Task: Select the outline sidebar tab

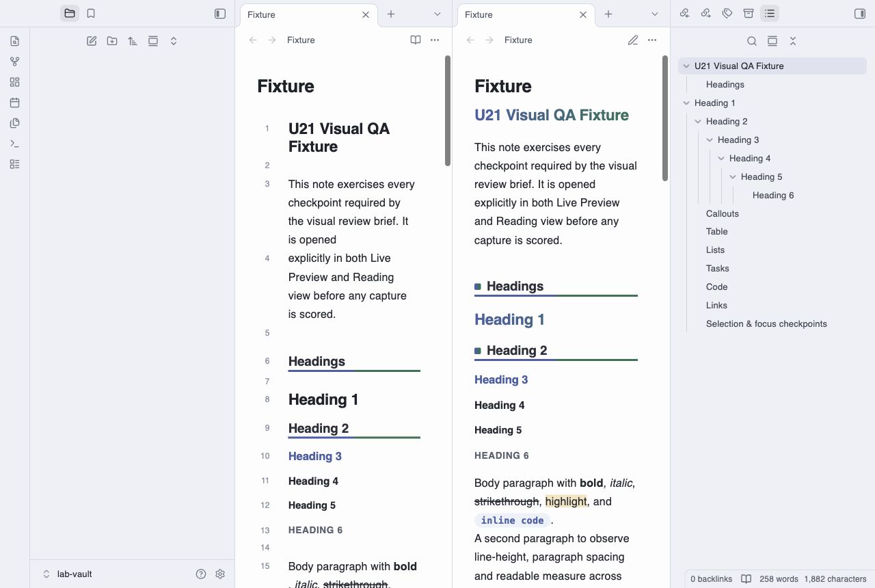Action: (770, 14)
